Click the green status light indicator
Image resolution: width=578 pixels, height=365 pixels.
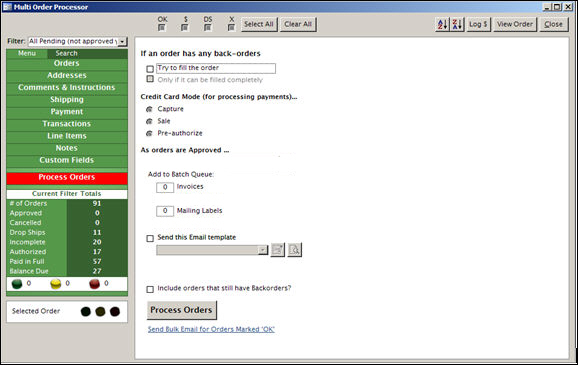17,284
